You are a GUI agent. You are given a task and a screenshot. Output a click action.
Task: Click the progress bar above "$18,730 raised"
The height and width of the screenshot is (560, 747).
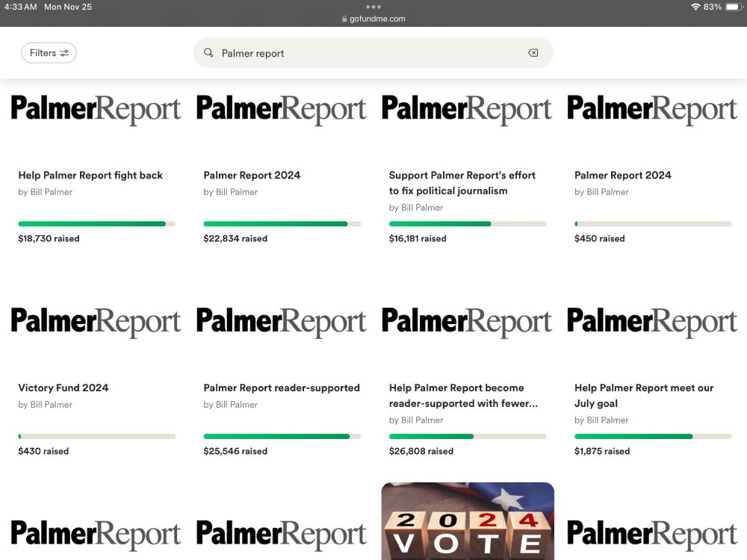click(96, 224)
